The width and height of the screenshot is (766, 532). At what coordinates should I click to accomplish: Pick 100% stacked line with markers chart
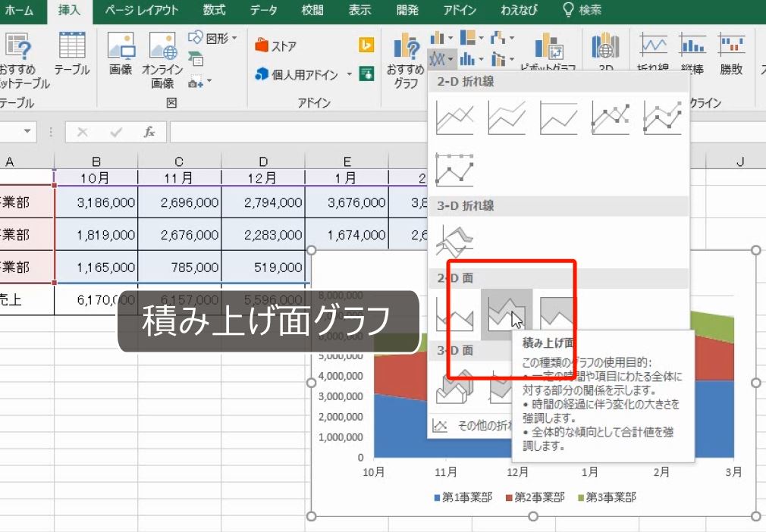(x=454, y=169)
